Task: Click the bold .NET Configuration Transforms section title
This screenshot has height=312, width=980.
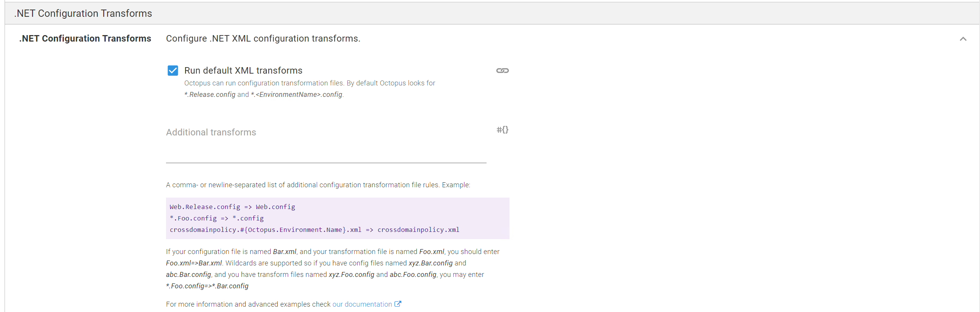Action: (x=85, y=39)
